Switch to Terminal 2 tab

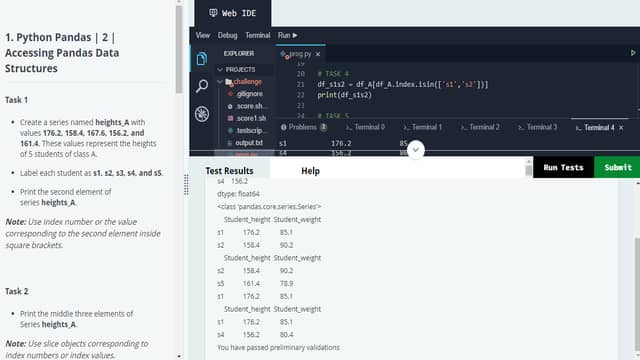(480, 127)
